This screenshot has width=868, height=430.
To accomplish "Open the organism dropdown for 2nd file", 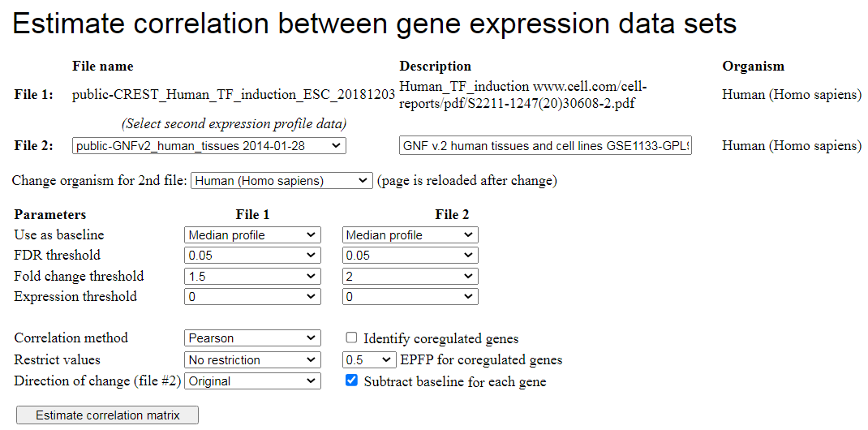I will click(281, 181).
